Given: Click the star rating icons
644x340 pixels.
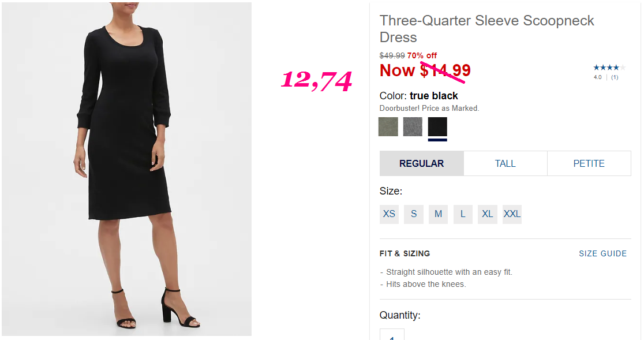Looking at the screenshot, I should (x=609, y=68).
